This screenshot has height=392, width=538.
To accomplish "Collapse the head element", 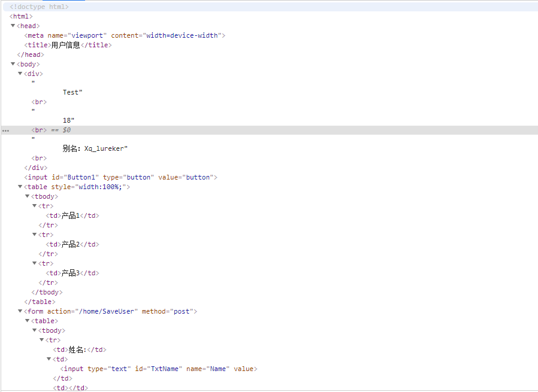I will pos(13,26).
